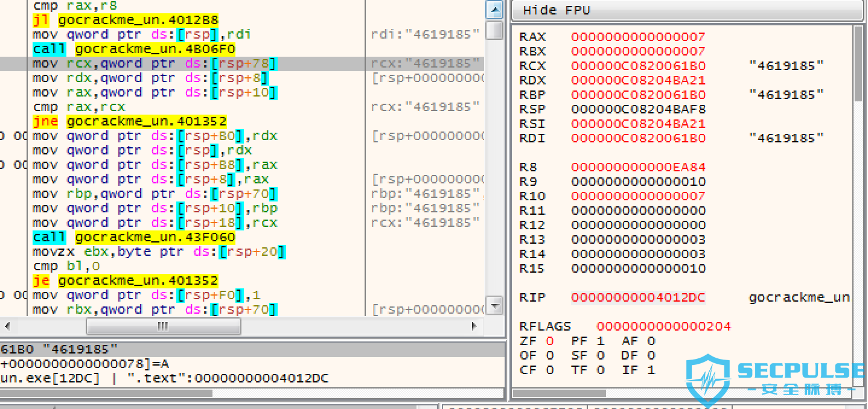Select the call gocrackme_un.4B06F0 instruction

(x=134, y=49)
